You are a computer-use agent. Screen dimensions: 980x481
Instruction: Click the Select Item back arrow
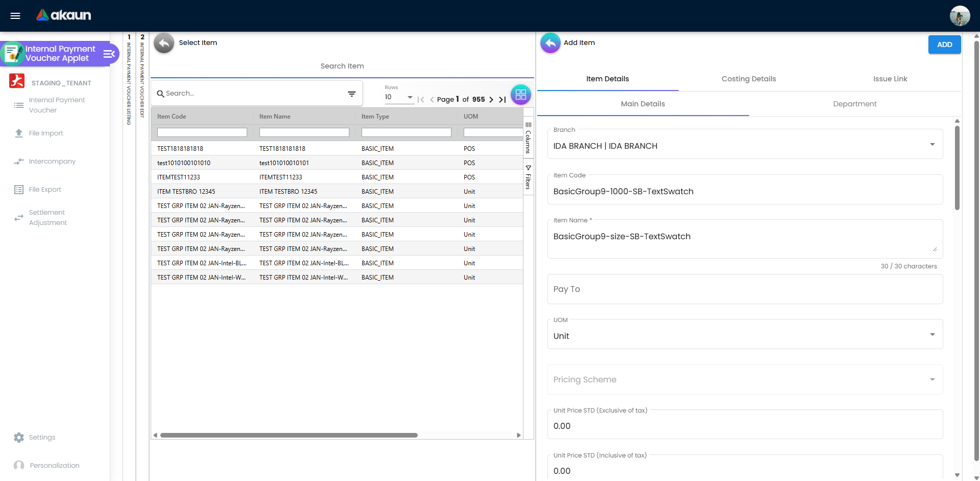(x=164, y=43)
